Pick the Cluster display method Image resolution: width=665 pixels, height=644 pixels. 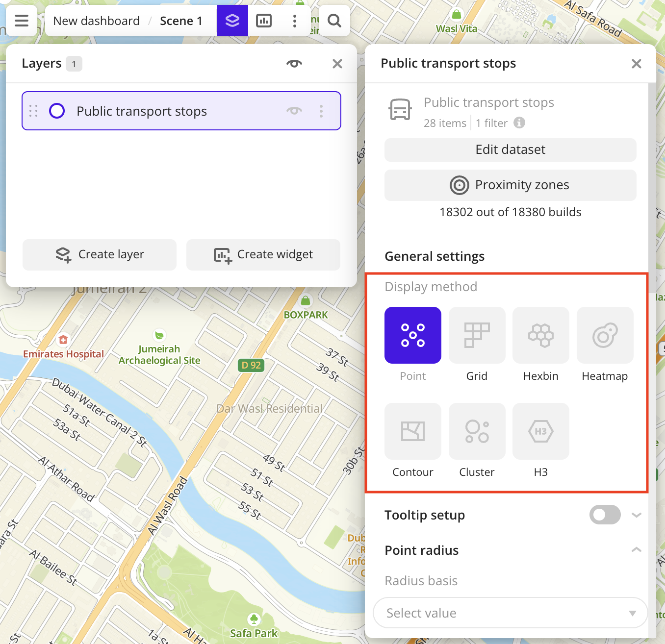[x=477, y=431]
